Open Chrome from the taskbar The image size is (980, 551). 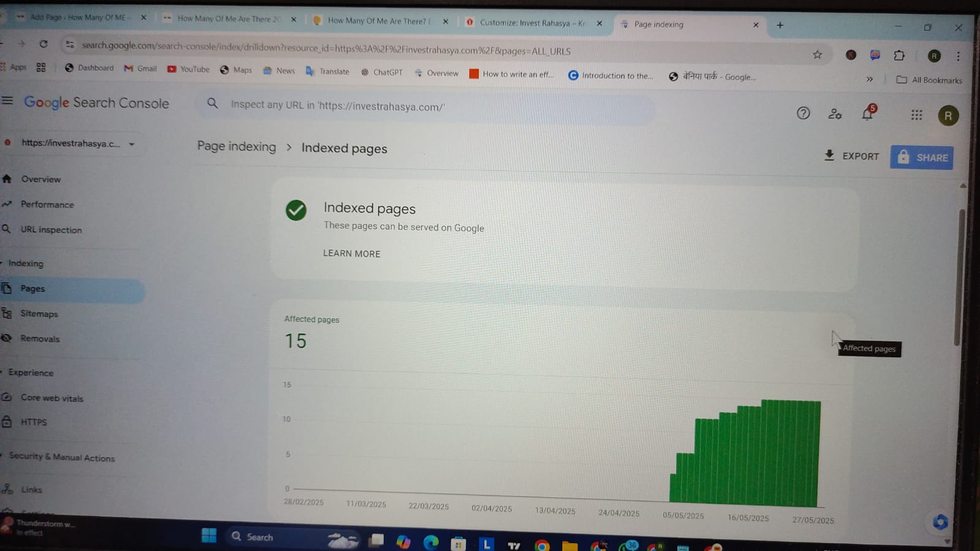[x=542, y=545]
